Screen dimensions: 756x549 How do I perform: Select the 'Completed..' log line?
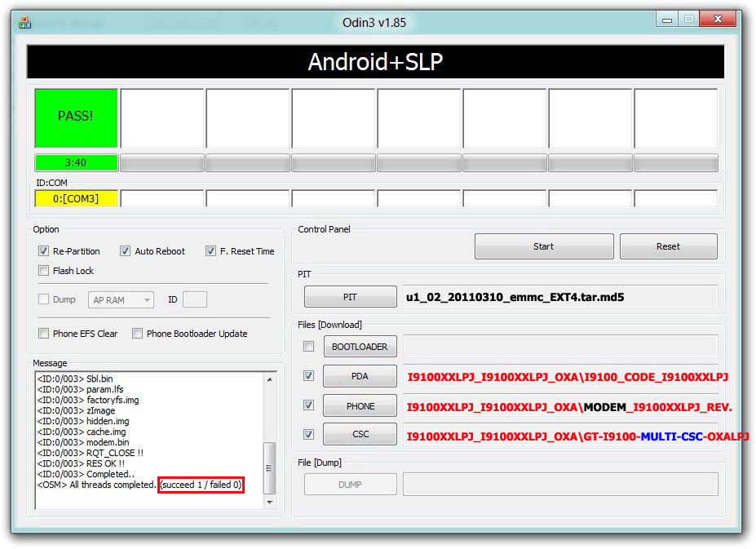[x=86, y=474]
